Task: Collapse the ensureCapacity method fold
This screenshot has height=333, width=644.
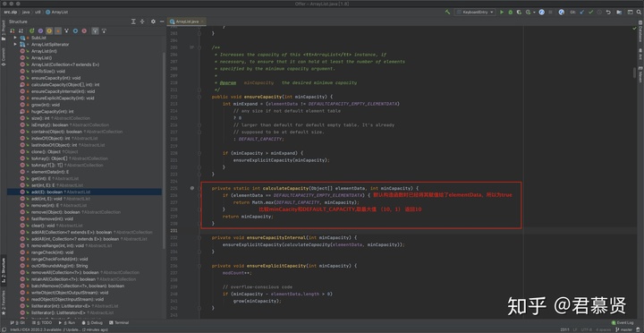Action: (x=199, y=97)
